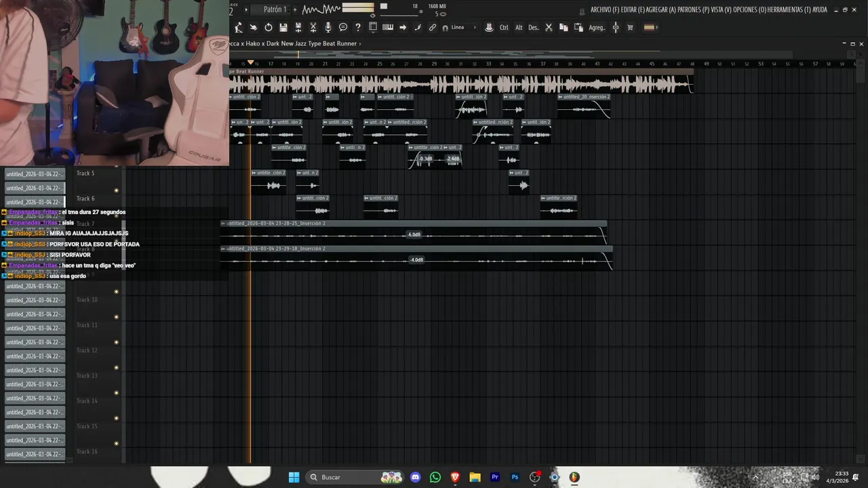Click the question mark help icon
The image size is (868, 488).
tap(358, 27)
